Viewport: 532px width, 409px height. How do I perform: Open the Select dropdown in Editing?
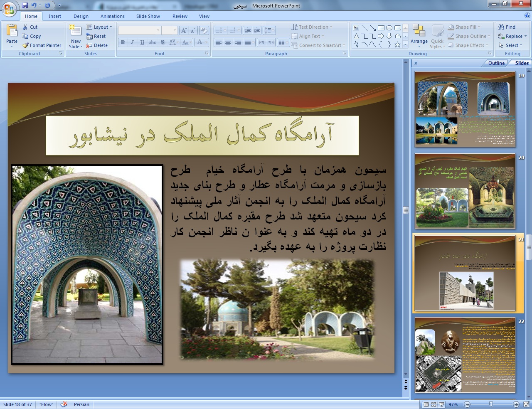[512, 45]
